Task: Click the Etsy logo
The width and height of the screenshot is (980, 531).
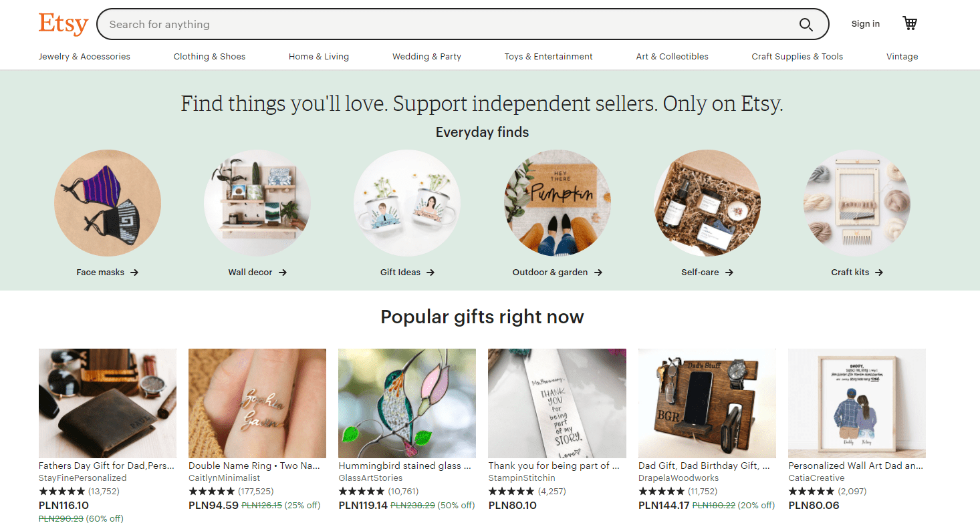Action: (x=63, y=23)
